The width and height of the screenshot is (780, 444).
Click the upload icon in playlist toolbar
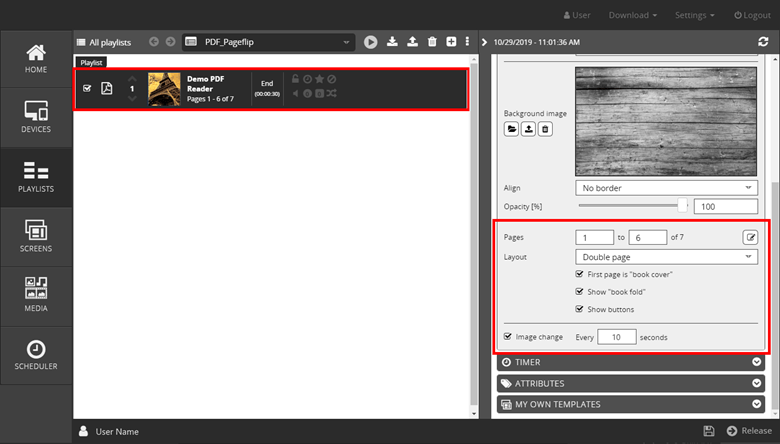[412, 42]
